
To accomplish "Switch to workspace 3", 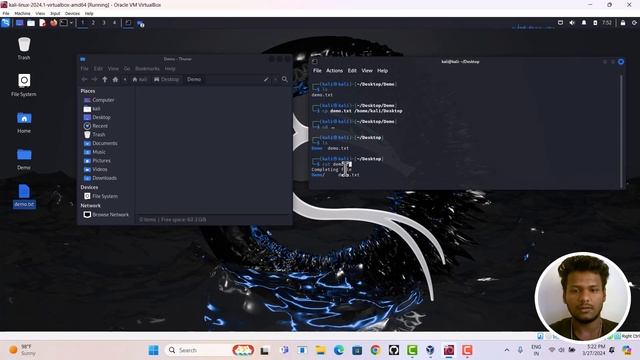I will click(x=104, y=23).
